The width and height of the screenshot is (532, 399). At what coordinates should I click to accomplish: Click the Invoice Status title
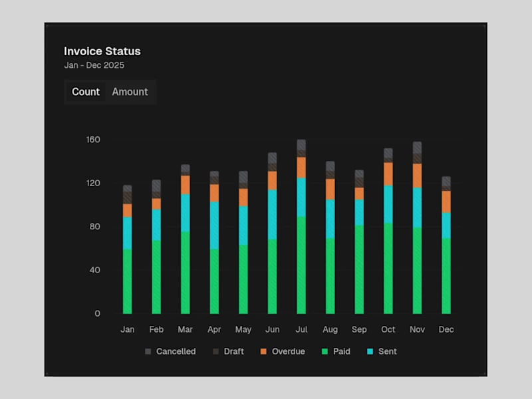click(x=102, y=51)
